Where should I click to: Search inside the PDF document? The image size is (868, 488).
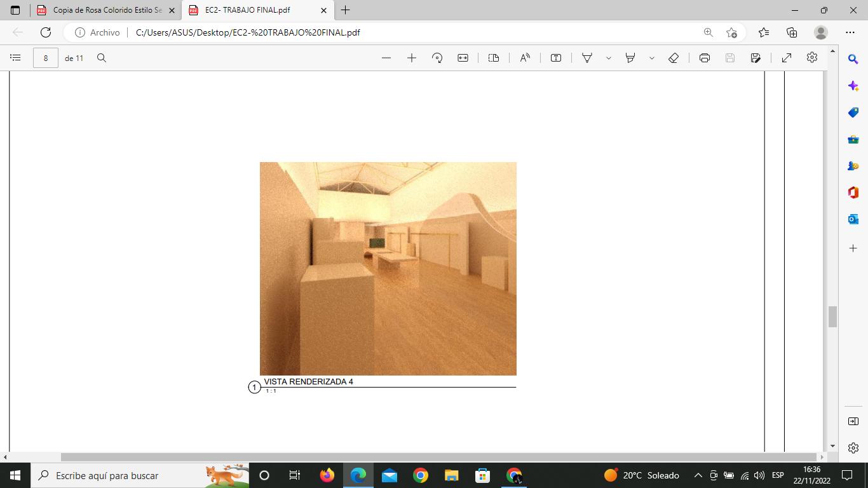click(102, 58)
